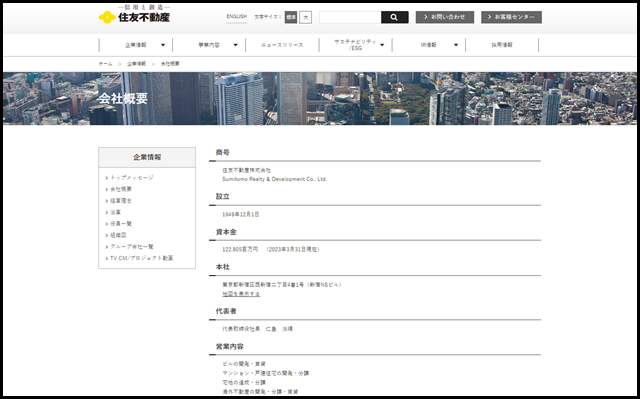Screen dimensions: 640x399
Task: Click the 宅地の造成・分譲 line
Action: tap(244, 383)
